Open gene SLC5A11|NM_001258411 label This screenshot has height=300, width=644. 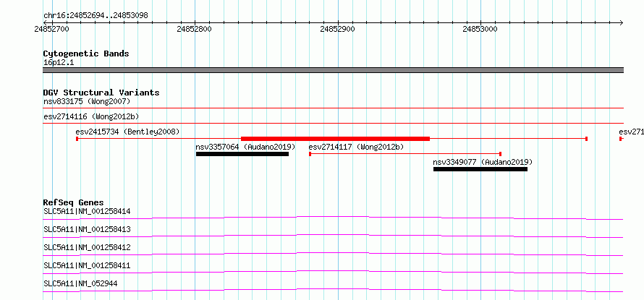[87, 265]
